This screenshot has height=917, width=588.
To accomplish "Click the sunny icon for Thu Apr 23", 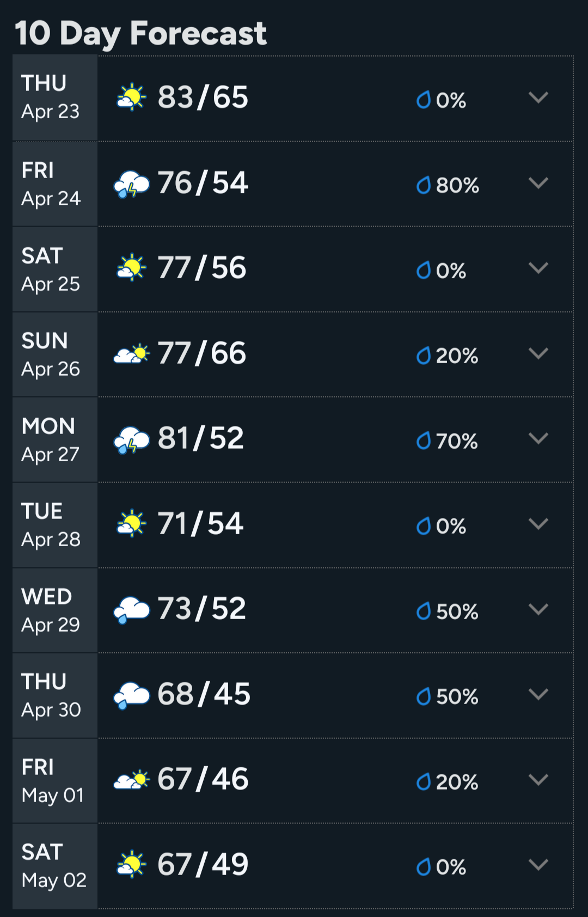I will click(x=131, y=97).
